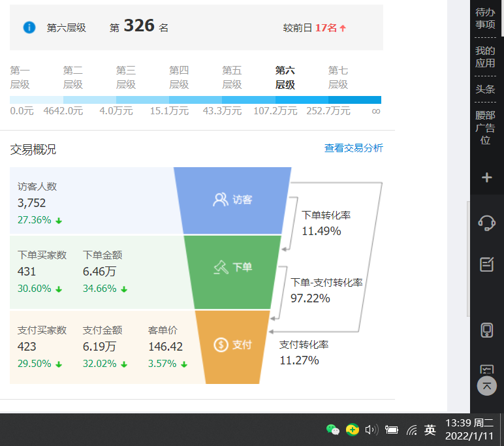Select the 第四层级 tier label

tap(179, 78)
